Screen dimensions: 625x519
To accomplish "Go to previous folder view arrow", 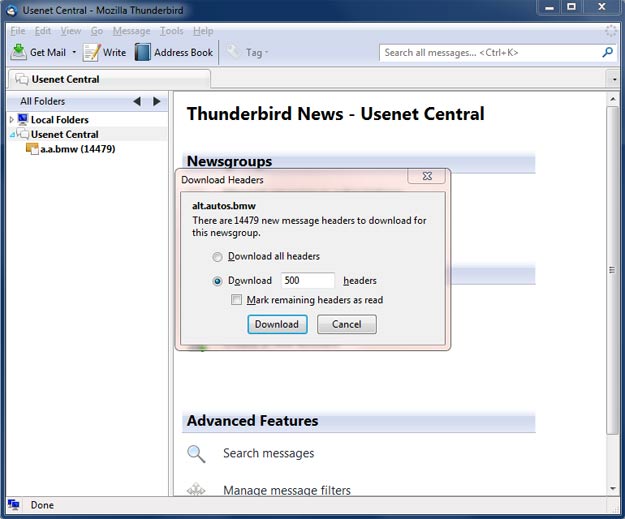I will [x=137, y=101].
